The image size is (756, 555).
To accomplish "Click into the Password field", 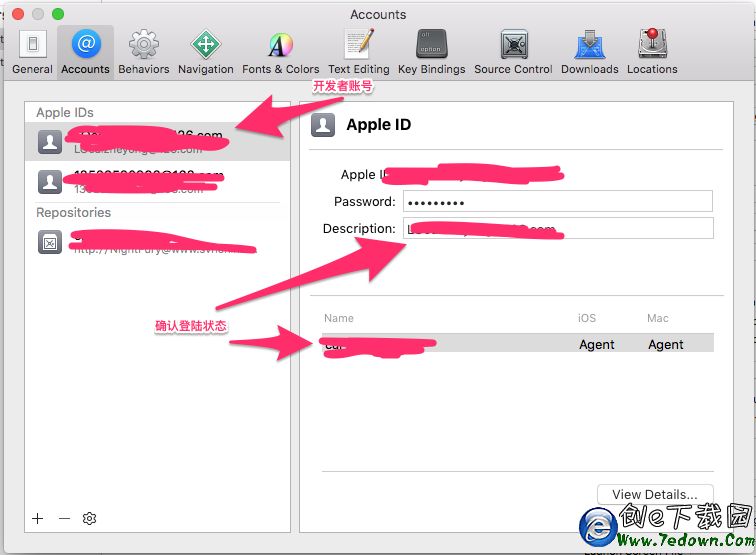I will coord(558,201).
